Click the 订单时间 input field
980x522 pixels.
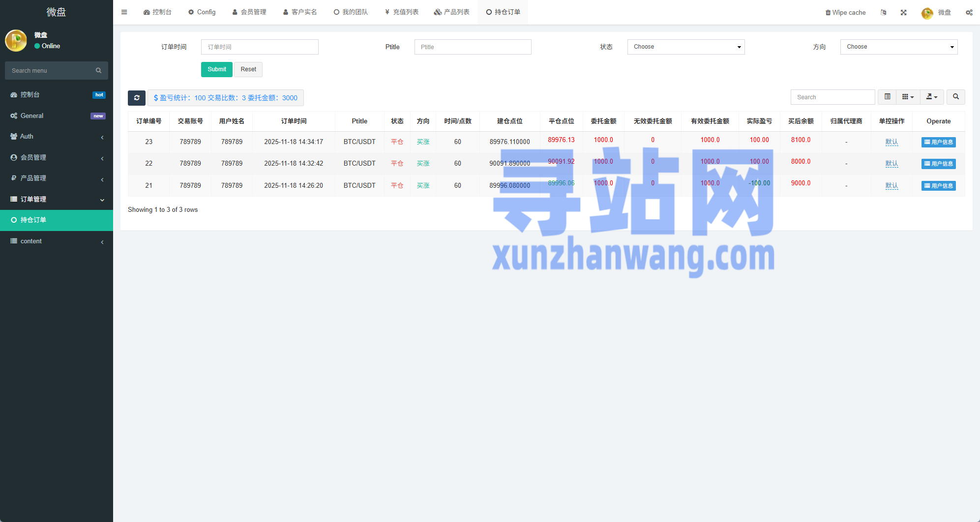pos(260,47)
